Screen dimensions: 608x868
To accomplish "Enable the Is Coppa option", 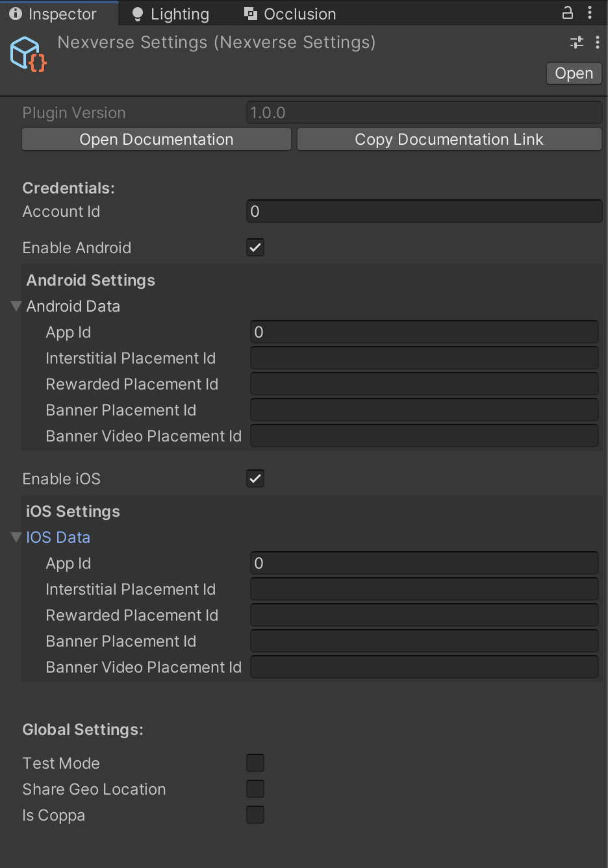I will pyautogui.click(x=255, y=815).
